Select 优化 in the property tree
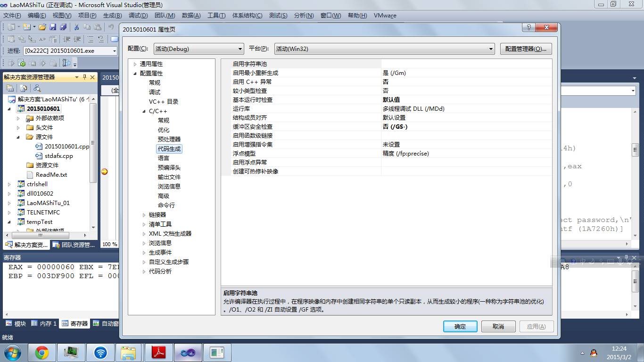This screenshot has width=644, height=362. (x=164, y=130)
